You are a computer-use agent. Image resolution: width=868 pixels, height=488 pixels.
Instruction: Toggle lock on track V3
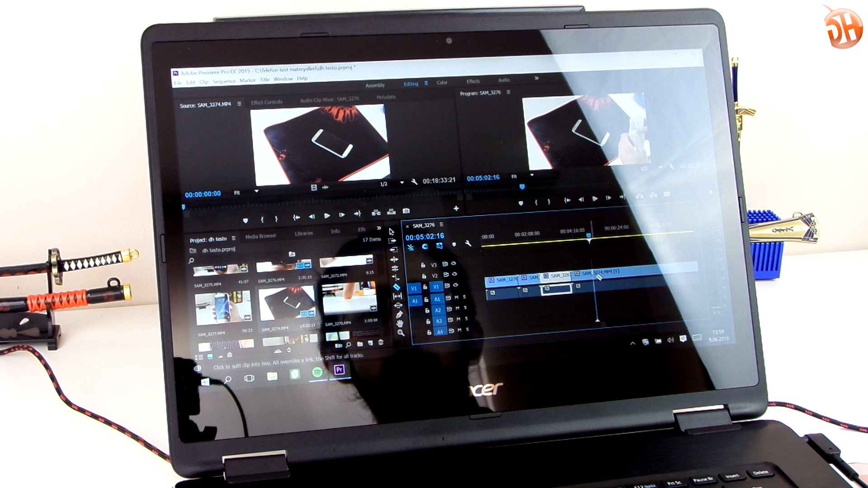tap(423, 265)
